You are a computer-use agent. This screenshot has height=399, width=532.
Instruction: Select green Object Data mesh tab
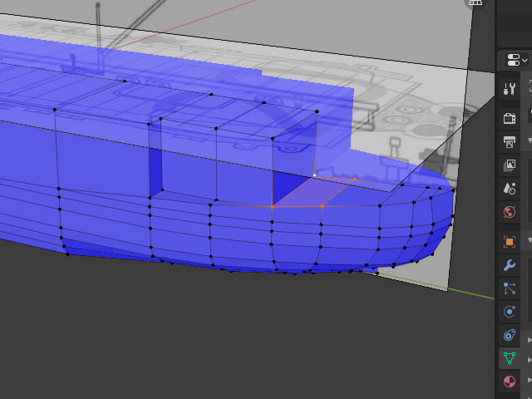click(510, 358)
